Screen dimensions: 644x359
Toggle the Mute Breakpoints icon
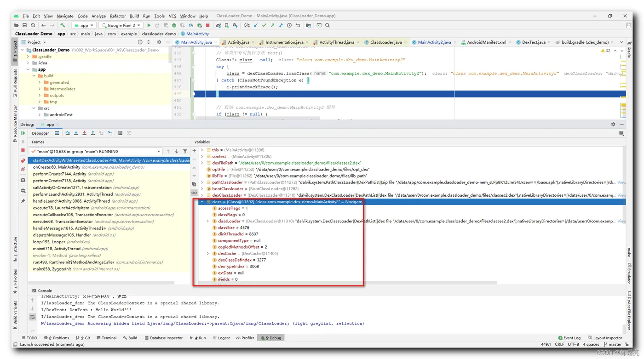coord(23,169)
